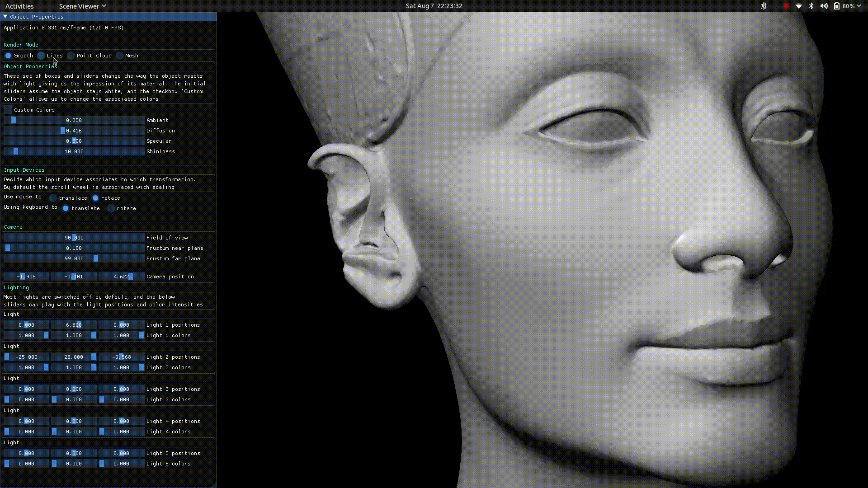The width and height of the screenshot is (868, 488).
Task: Click the Bluetooth icon in top bar
Action: (811, 6)
